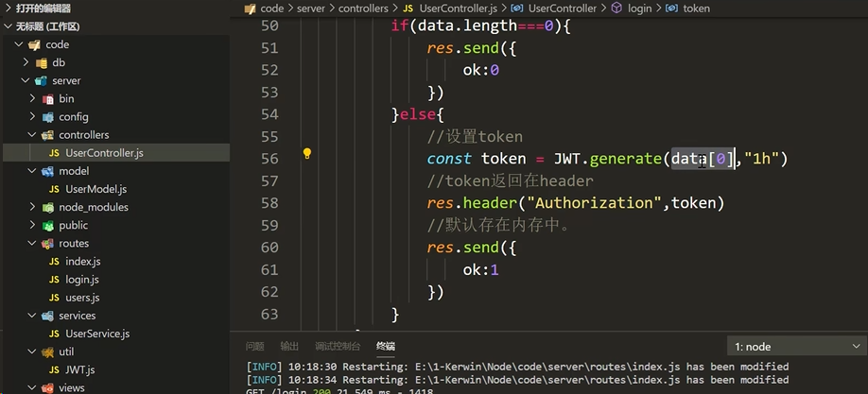The width and height of the screenshot is (868, 394).
Task: Open users.js under routes
Action: point(82,298)
